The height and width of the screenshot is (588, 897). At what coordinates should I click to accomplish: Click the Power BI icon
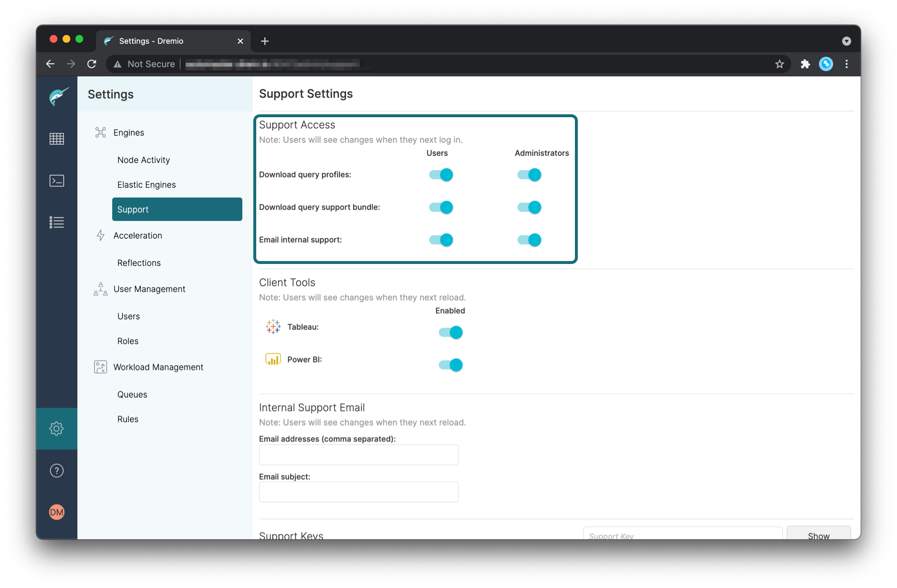(x=273, y=359)
